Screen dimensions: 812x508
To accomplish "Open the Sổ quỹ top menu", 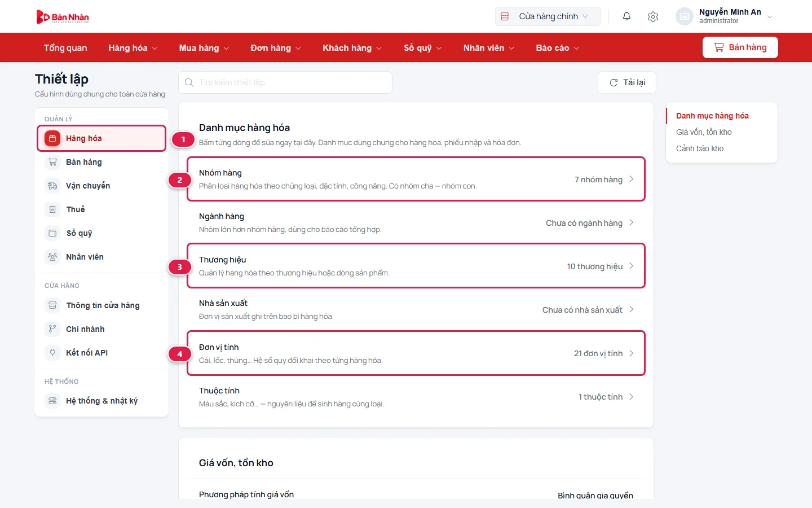I will 423,48.
